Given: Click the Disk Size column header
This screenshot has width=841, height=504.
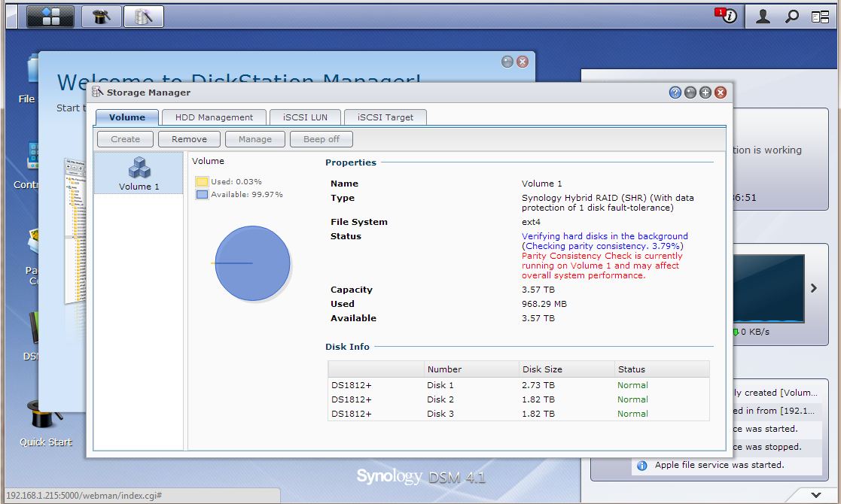Looking at the screenshot, I should click(x=567, y=369).
